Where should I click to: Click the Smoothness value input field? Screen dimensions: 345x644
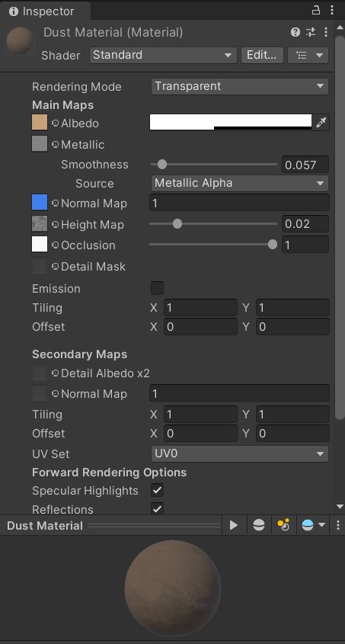coord(305,165)
